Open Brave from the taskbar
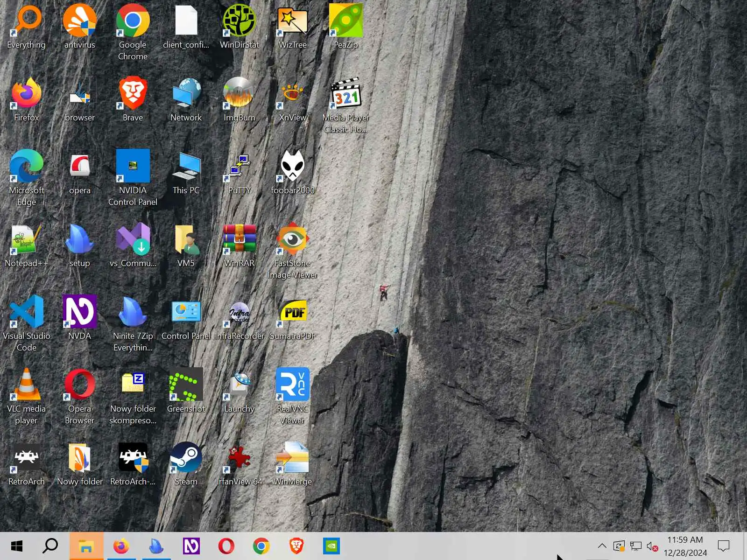Viewport: 747px width, 560px height. pos(296,546)
